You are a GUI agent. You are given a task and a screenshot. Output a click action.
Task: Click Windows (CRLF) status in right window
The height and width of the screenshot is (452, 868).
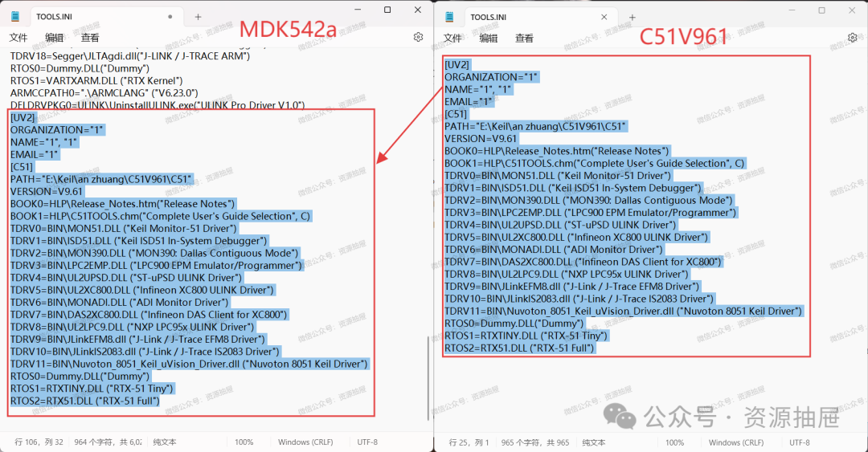pos(735,442)
